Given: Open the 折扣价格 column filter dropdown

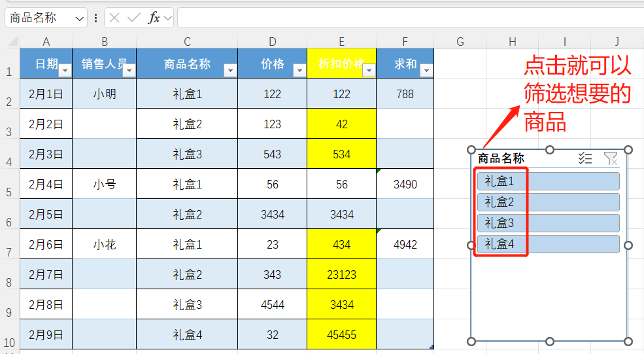Looking at the screenshot, I should [x=369, y=71].
